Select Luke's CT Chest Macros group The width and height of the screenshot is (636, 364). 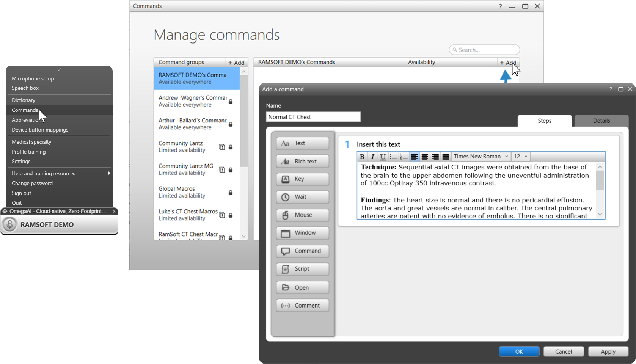pyautogui.click(x=197, y=215)
